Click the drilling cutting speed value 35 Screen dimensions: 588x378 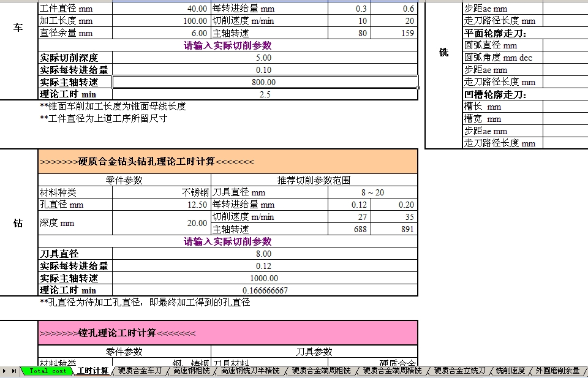click(394, 217)
